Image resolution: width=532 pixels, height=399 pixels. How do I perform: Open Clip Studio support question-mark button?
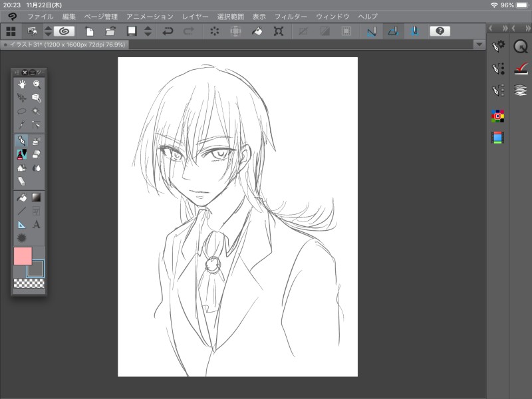tap(440, 31)
